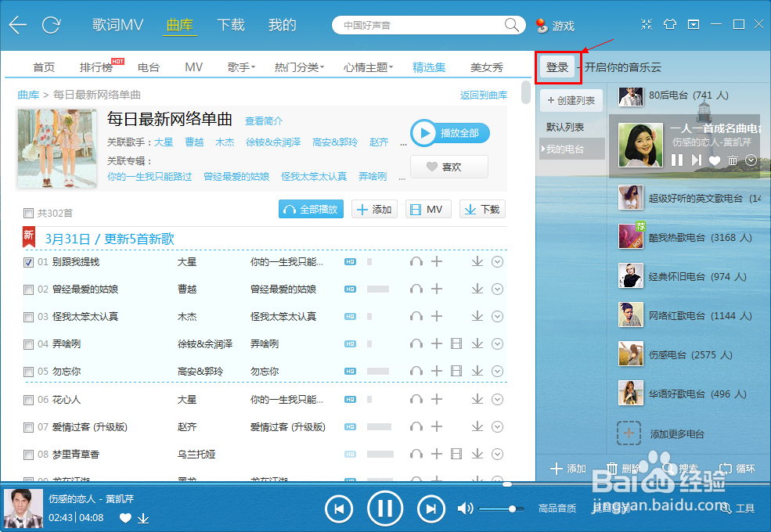The width and height of the screenshot is (771, 532).
Task: Select the checkbox for 07 爱情过客
Action: point(28,427)
